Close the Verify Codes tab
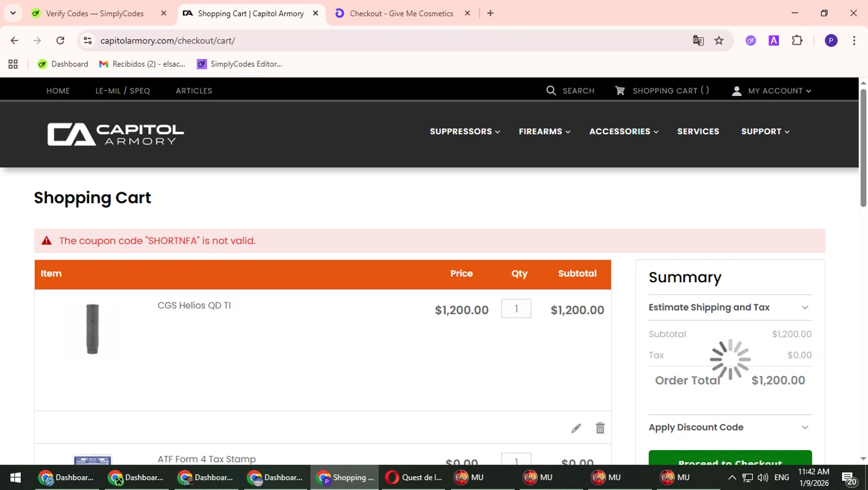Viewport: 868px width, 490px height. (164, 13)
